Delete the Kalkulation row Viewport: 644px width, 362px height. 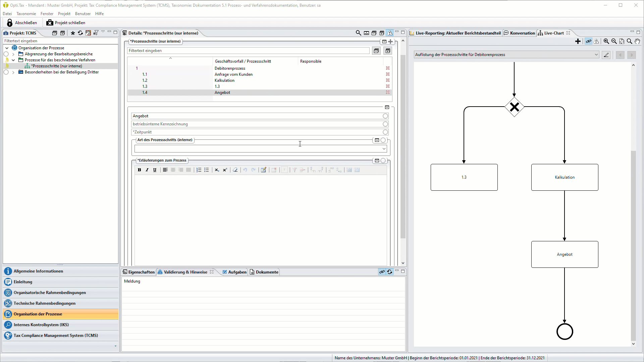pos(388,80)
